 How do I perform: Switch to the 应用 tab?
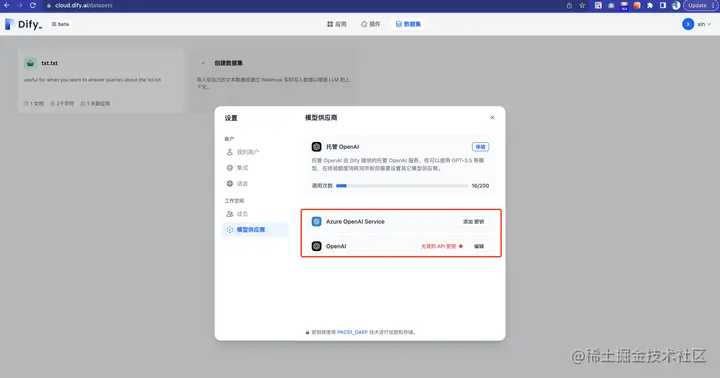pos(337,24)
